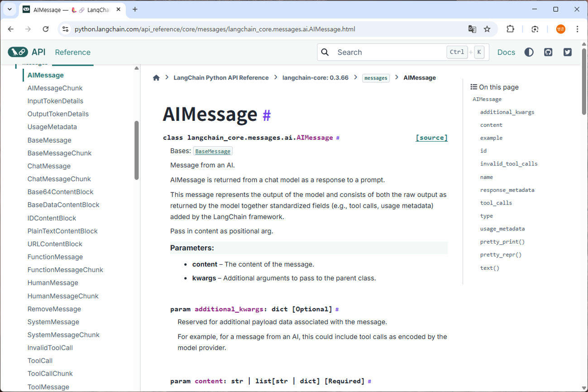Select URLContentBlock in the sidebar
The image size is (588, 392).
(55, 244)
